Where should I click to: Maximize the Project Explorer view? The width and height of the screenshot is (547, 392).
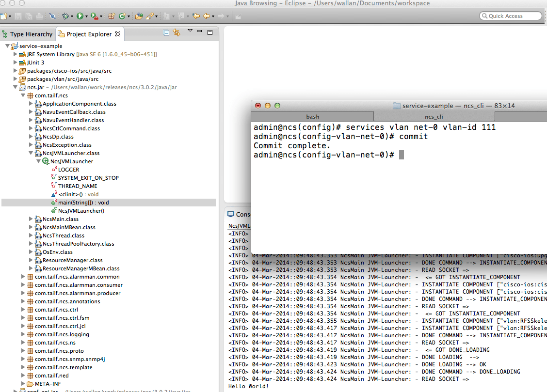pyautogui.click(x=209, y=32)
